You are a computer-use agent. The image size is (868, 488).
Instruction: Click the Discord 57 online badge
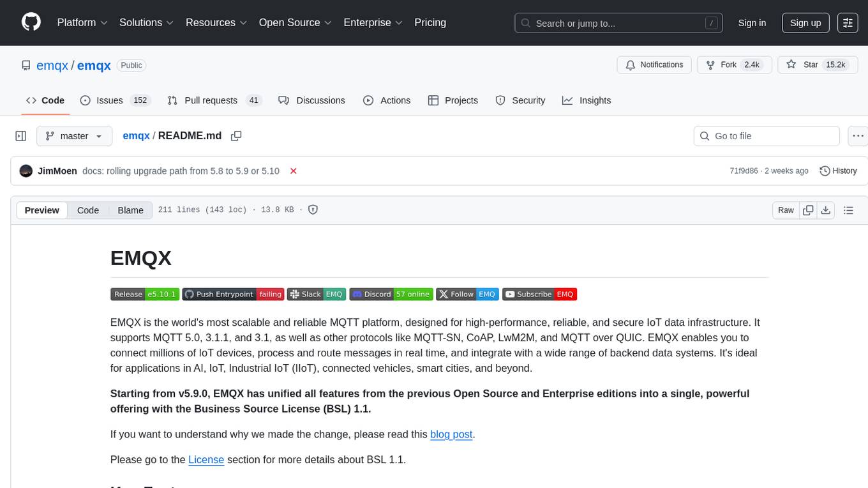[391, 294]
